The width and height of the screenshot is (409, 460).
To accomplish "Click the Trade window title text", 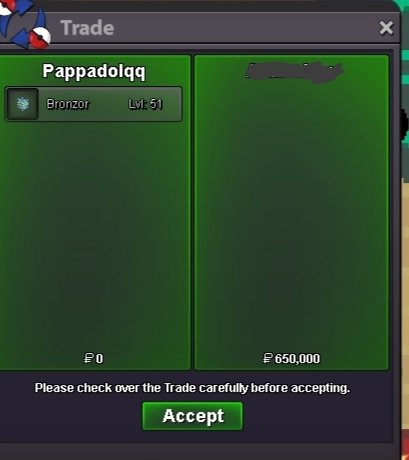I will 87,28.
